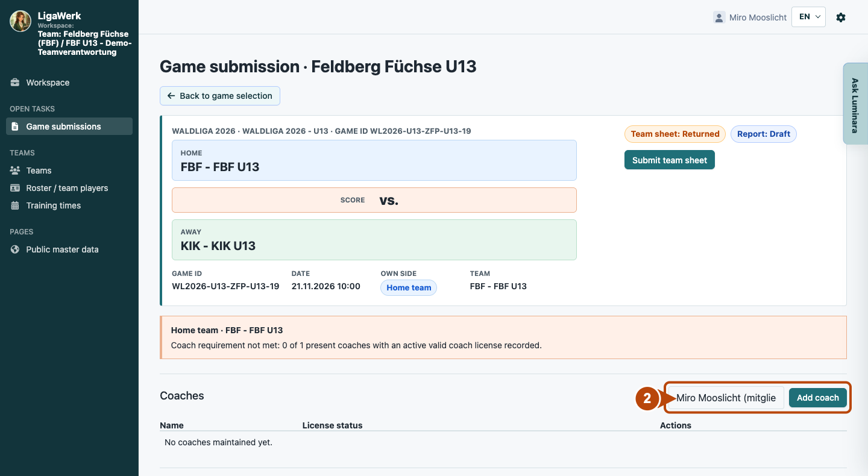Click the TEAM value FBF - FBF U13
Image resolution: width=868 pixels, height=476 pixels.
[498, 286]
